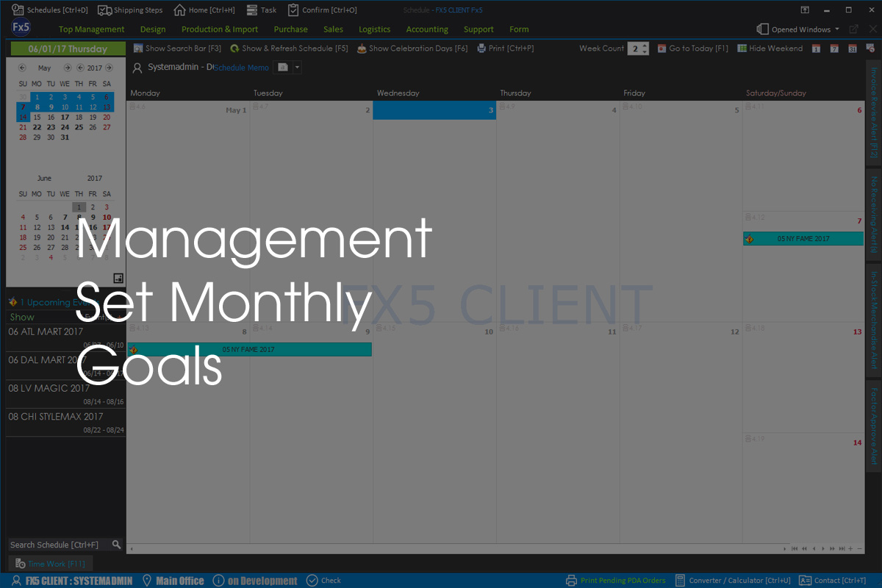The width and height of the screenshot is (882, 588).
Task: Jump to today in the schedule
Action: click(x=692, y=49)
